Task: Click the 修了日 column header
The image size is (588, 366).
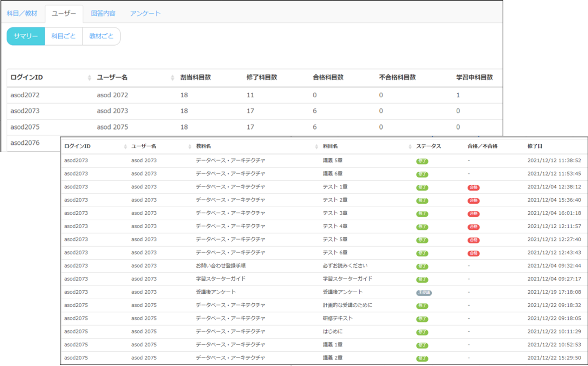Action: click(535, 146)
